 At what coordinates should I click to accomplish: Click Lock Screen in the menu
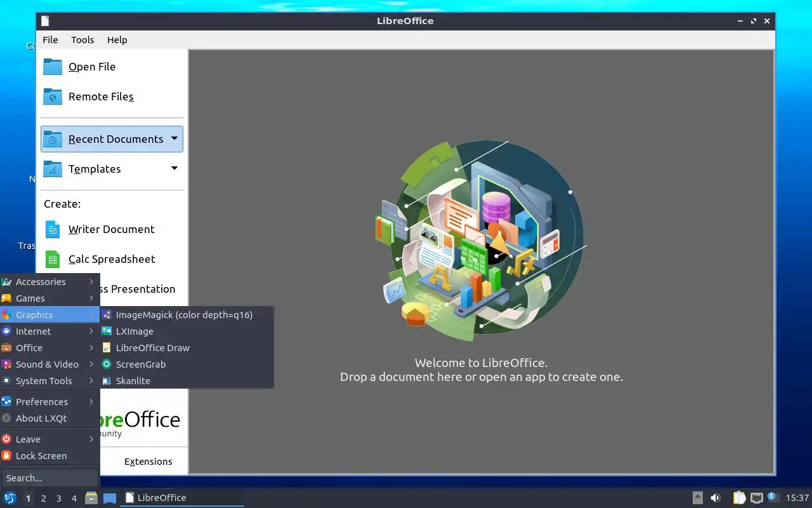(49, 456)
